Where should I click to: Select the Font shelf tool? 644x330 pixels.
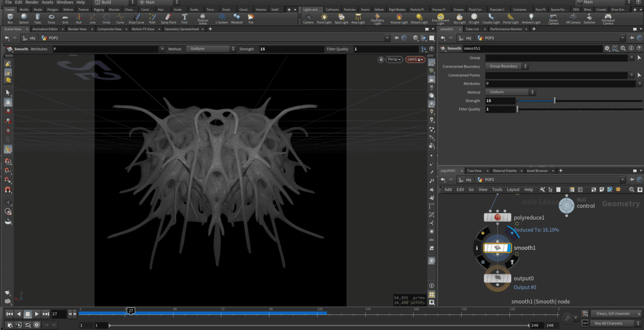[x=185, y=19]
